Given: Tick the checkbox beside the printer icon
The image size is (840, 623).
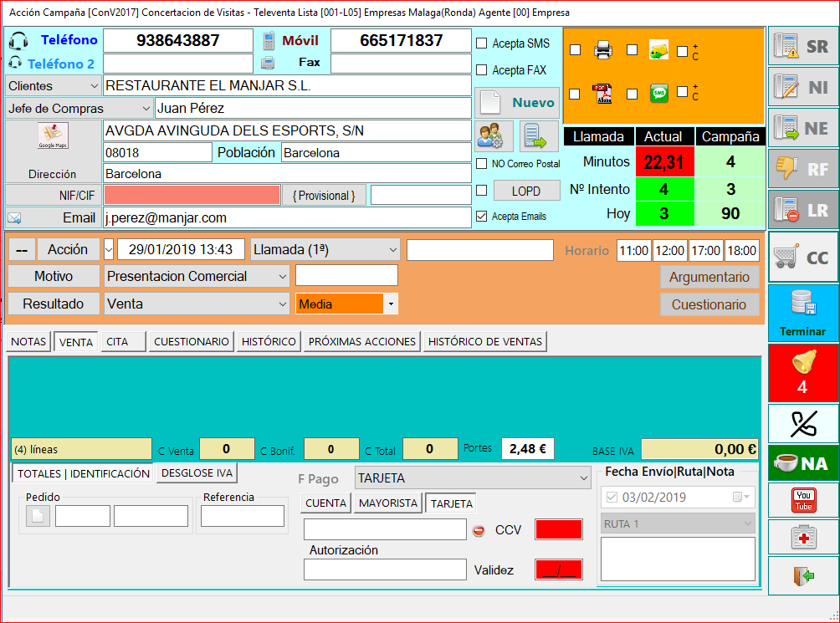Looking at the screenshot, I should [576, 50].
